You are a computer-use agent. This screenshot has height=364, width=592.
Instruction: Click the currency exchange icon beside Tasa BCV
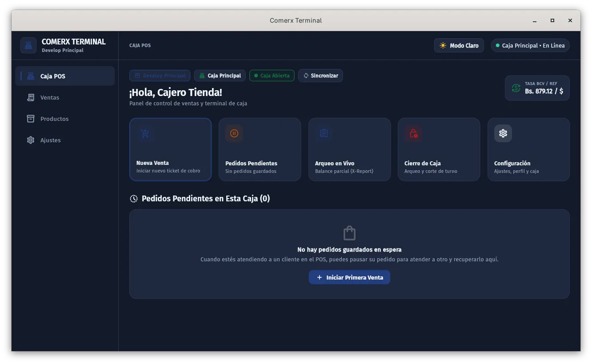[x=516, y=88]
